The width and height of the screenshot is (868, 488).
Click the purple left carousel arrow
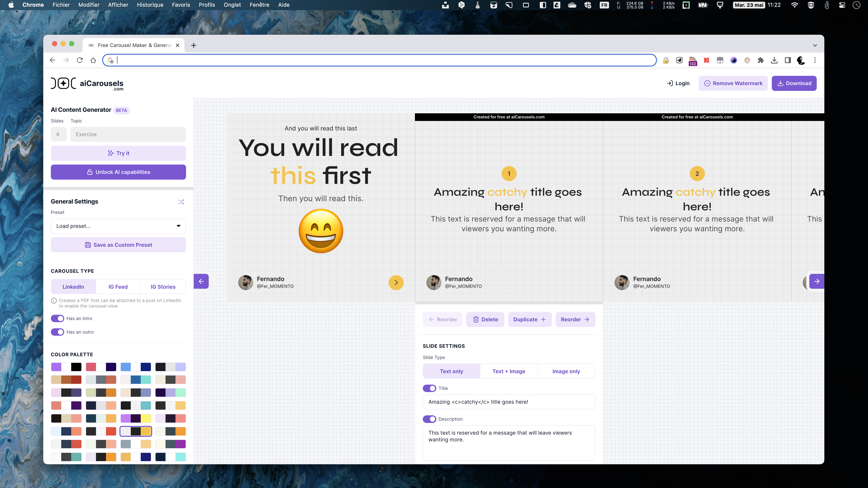[201, 281]
